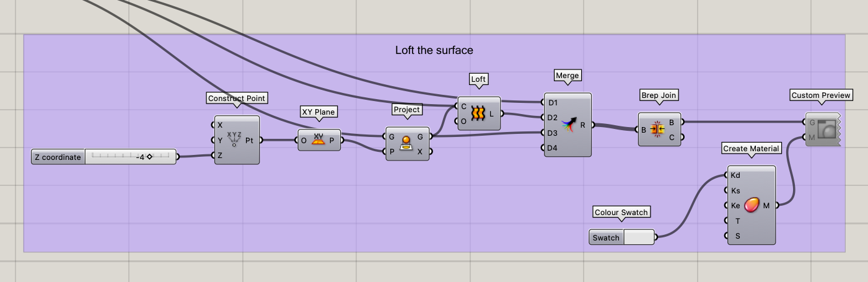Click the G input of Project component
This screenshot has width=868, height=282.
[x=392, y=136]
